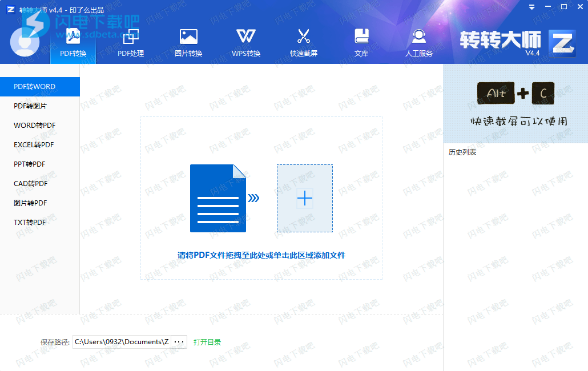Click the user avatar profile icon

tap(25, 42)
